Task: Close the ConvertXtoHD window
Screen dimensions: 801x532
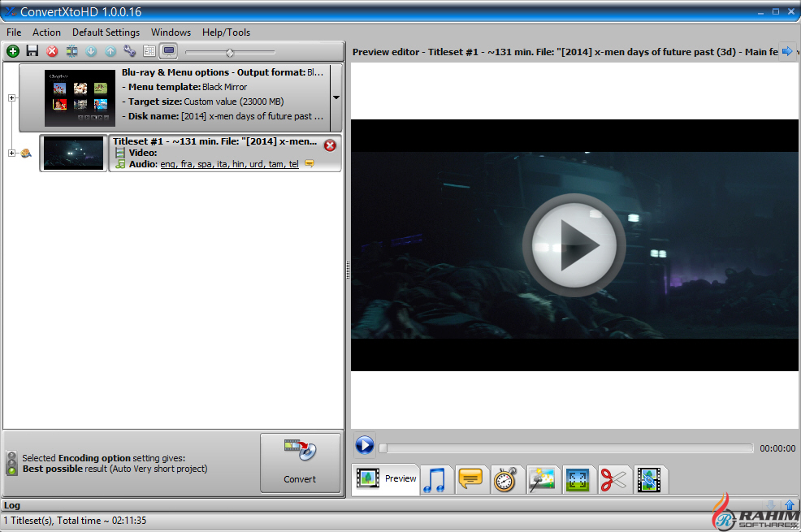Action: coord(791,11)
